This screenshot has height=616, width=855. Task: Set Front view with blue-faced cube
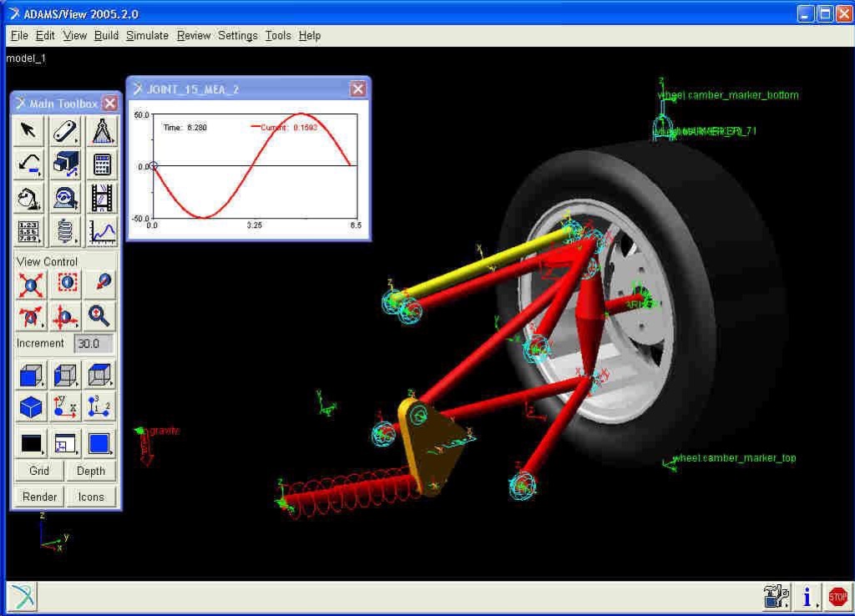point(31,375)
